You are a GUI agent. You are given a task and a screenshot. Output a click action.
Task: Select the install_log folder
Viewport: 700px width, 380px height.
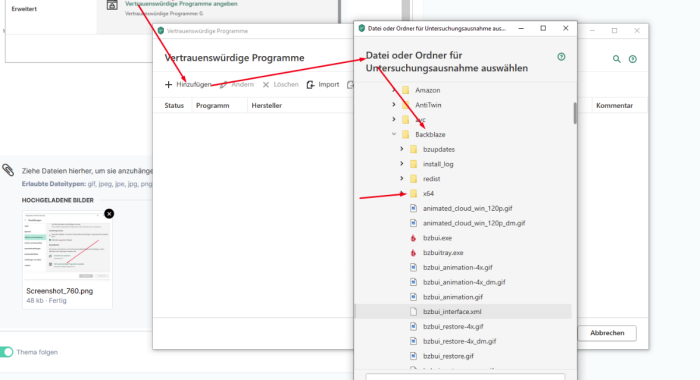[438, 164]
